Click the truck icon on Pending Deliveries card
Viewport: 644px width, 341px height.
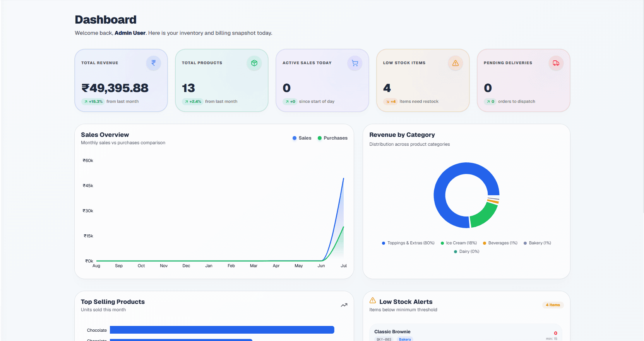(556, 63)
